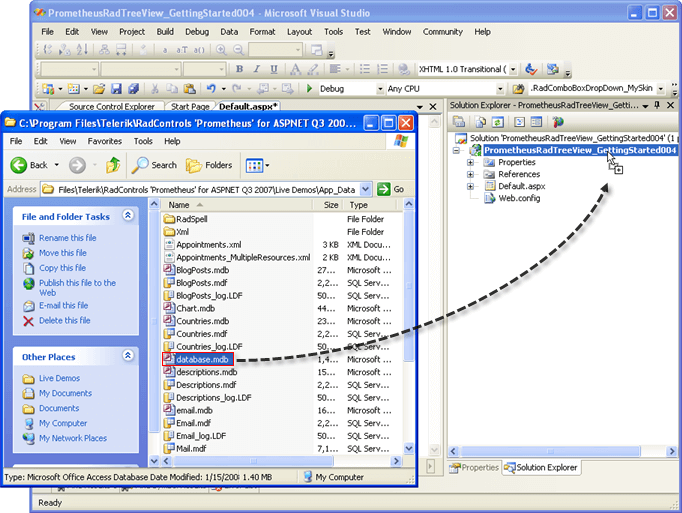682x513 pixels.
Task: Click the Folders button in Explorer toolbar
Action: (208, 165)
